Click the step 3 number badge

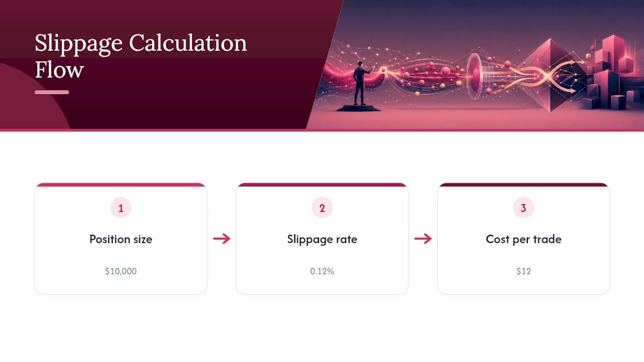[523, 208]
